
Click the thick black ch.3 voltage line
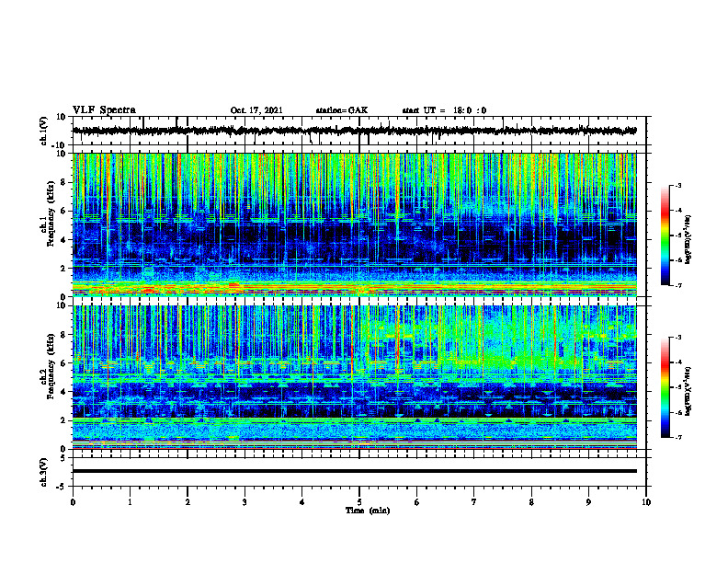point(354,471)
